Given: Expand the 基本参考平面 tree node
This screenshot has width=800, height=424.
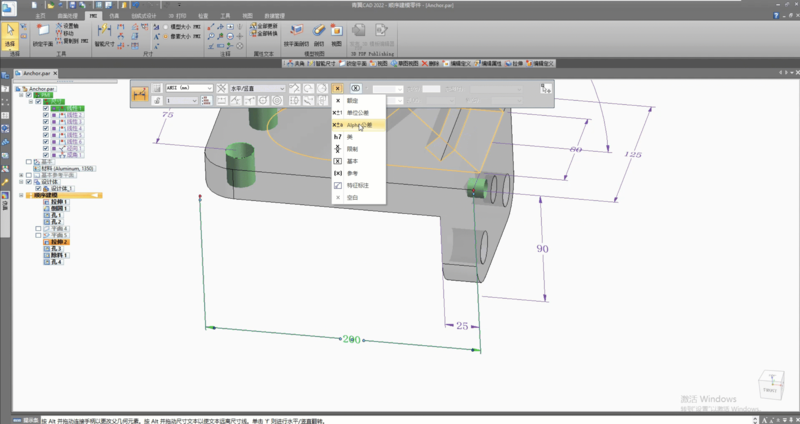Looking at the screenshot, I should 21,174.
